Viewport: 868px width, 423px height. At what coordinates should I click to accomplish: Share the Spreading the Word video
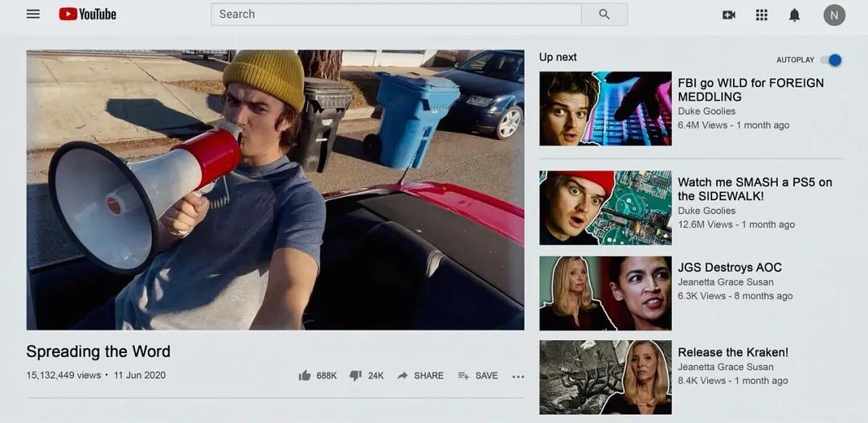(x=420, y=376)
